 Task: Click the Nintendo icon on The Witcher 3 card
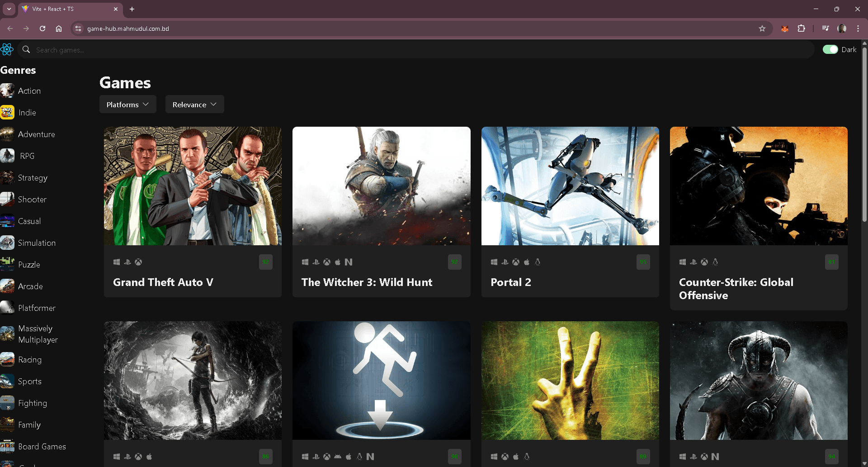pos(348,262)
